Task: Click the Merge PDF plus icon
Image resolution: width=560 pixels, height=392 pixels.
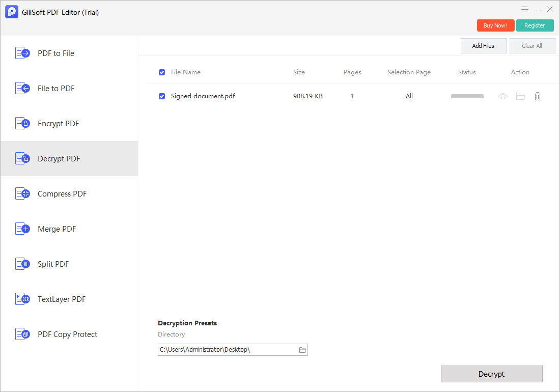Action: 22,229
